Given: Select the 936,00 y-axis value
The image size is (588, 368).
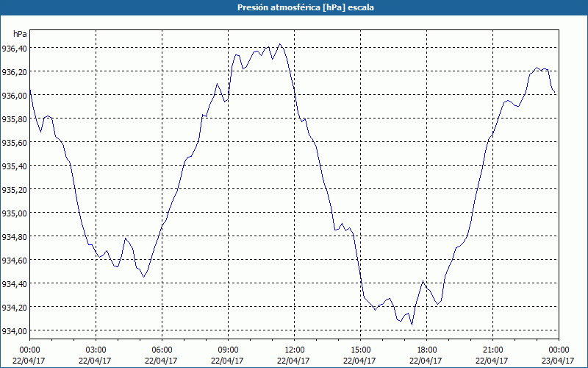Looking at the screenshot, I should [14, 96].
